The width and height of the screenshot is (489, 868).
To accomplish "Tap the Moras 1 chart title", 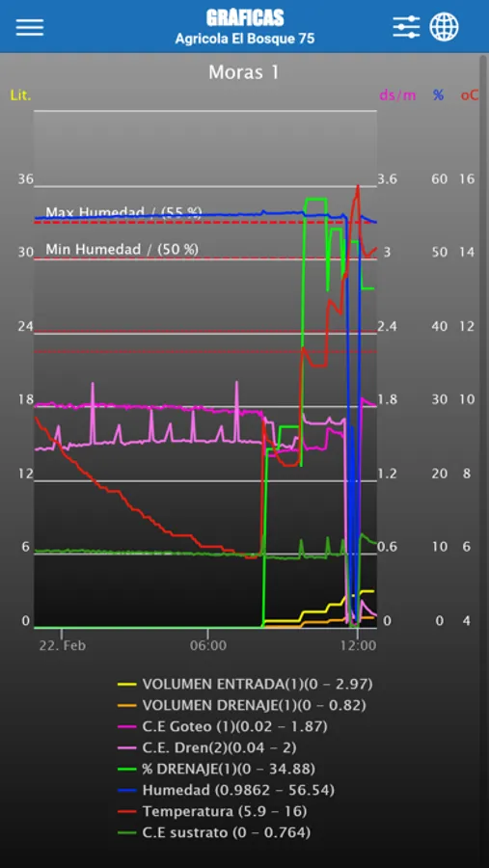I will (x=244, y=72).
